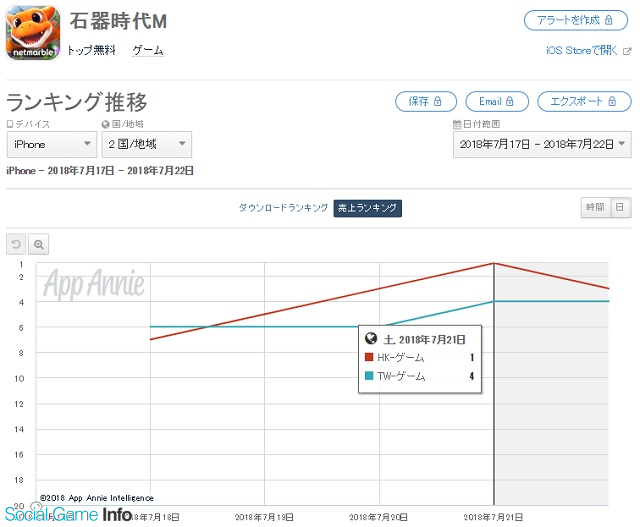
Task: Click the 2018年7月20日 axis label
Action: point(378,517)
